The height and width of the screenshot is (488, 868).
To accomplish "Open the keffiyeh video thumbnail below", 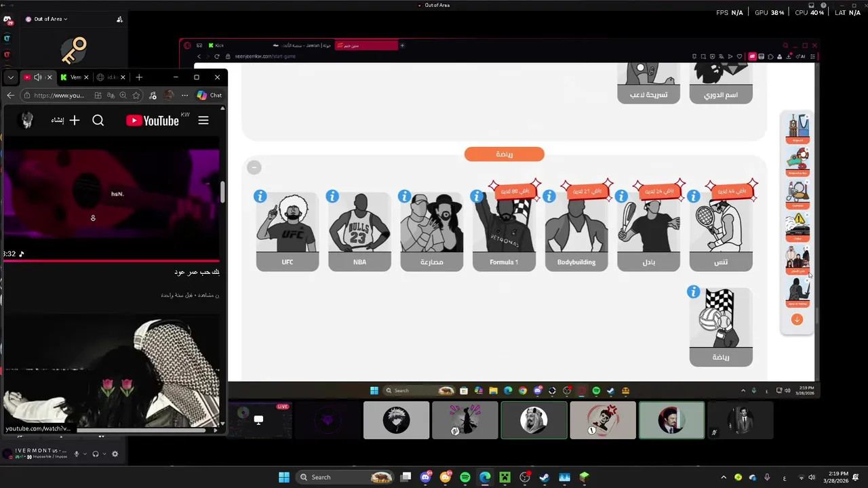I will click(111, 369).
